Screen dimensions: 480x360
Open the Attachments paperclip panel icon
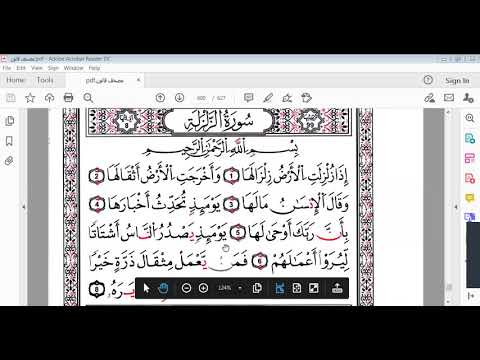pyautogui.click(x=9, y=161)
